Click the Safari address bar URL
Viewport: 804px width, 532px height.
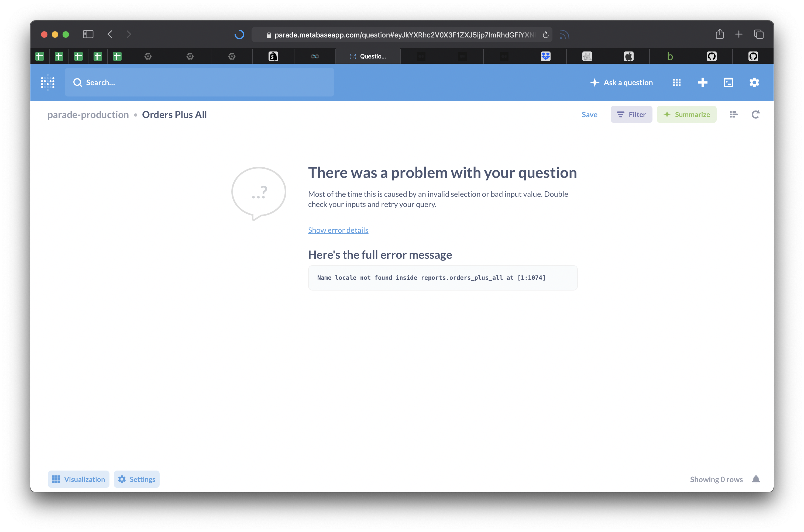tap(402, 34)
